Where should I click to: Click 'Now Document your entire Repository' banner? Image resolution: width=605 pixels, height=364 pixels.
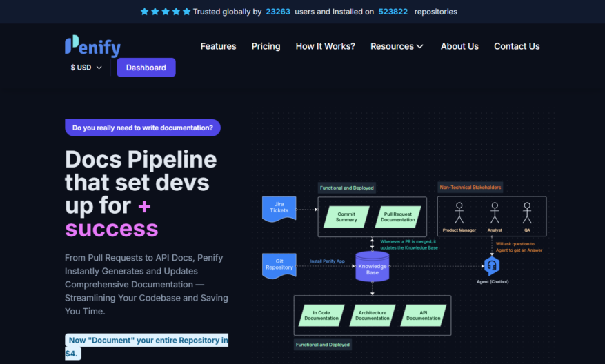[x=146, y=346]
